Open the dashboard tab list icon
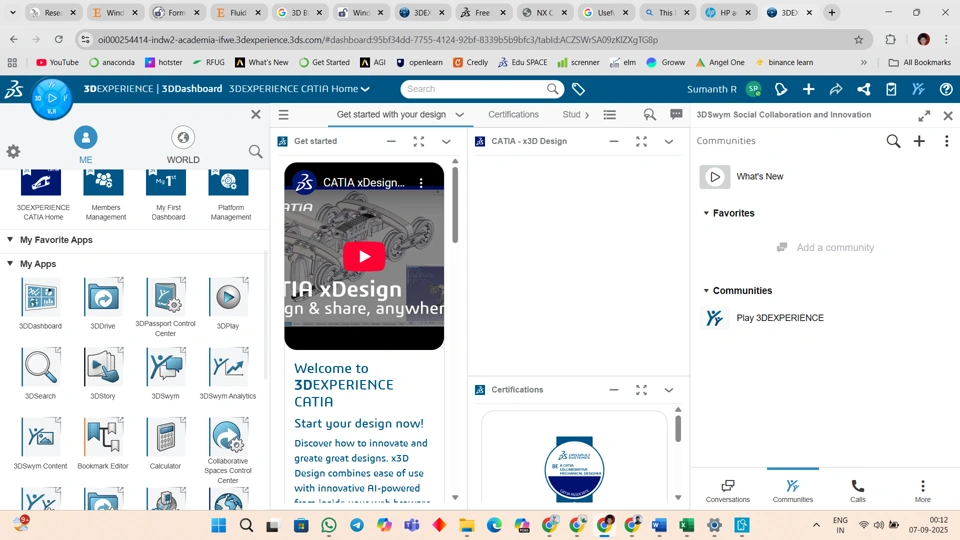The image size is (960, 540). [610, 114]
